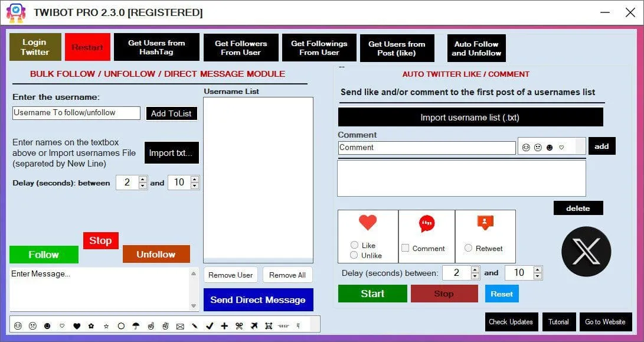The width and height of the screenshot is (644, 342).
Task: Select the Like radio button
Action: (x=354, y=245)
